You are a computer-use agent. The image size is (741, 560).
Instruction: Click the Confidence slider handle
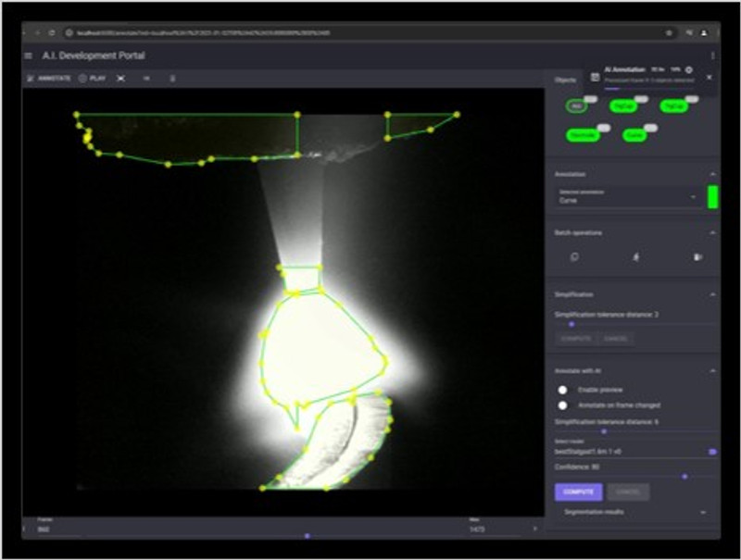684,477
